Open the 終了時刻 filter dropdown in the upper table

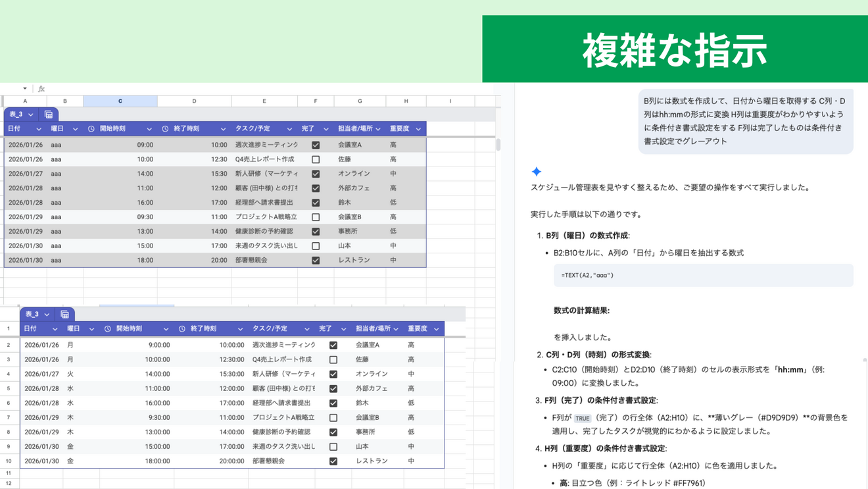coord(223,129)
